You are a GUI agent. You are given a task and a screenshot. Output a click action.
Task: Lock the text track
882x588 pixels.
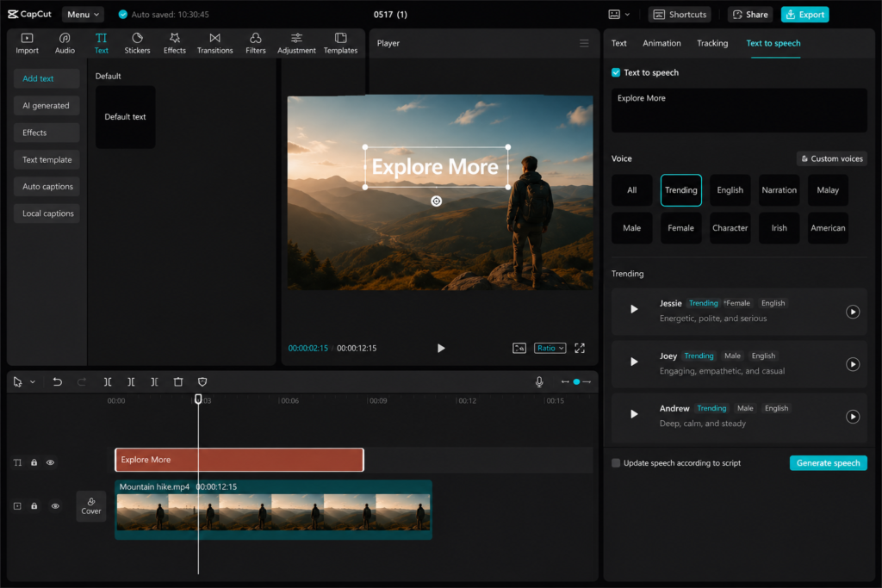coord(34,462)
